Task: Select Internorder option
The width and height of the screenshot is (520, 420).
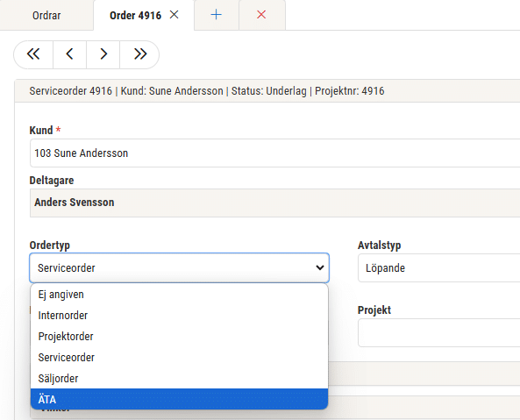Action: tap(179, 316)
